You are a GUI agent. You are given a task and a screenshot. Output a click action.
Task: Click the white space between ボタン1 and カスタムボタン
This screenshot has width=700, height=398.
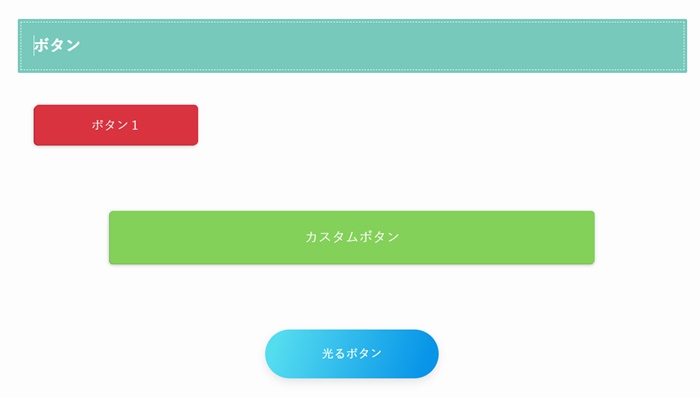pos(352,178)
